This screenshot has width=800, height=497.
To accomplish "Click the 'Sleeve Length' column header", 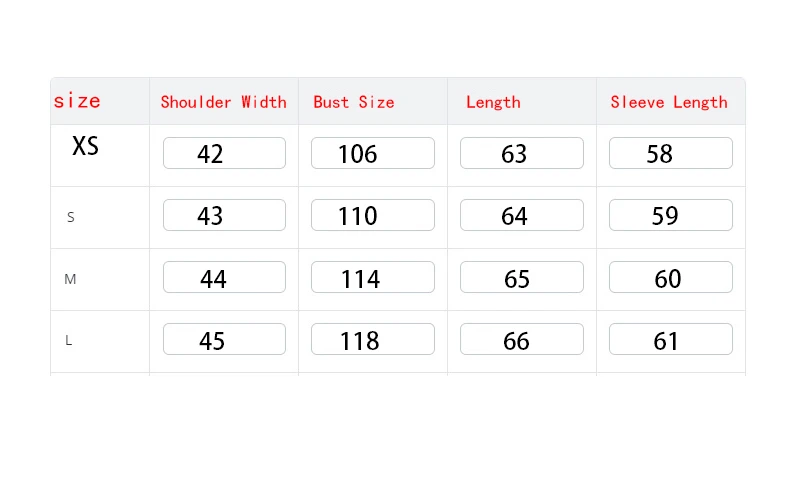I will [x=669, y=102].
